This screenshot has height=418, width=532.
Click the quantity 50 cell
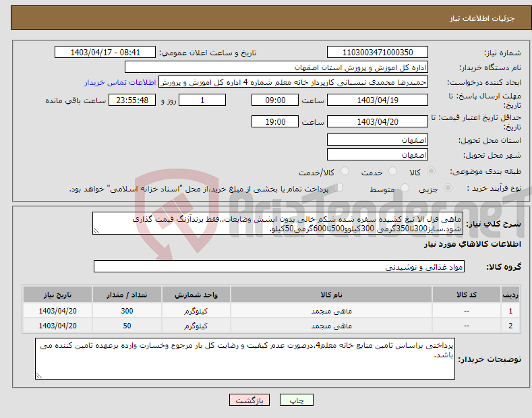pyautogui.click(x=127, y=326)
